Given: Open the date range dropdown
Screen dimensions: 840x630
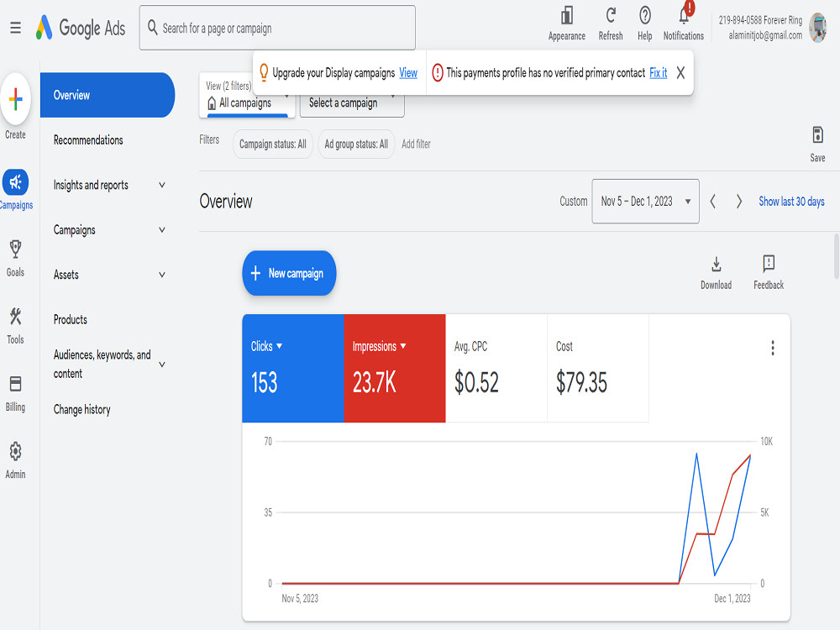Looking at the screenshot, I should [645, 202].
